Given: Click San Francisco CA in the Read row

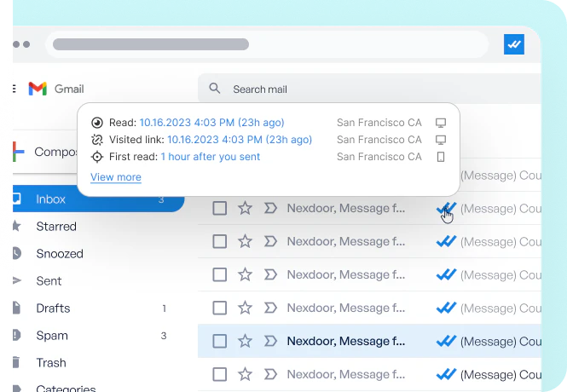Looking at the screenshot, I should (x=379, y=123).
